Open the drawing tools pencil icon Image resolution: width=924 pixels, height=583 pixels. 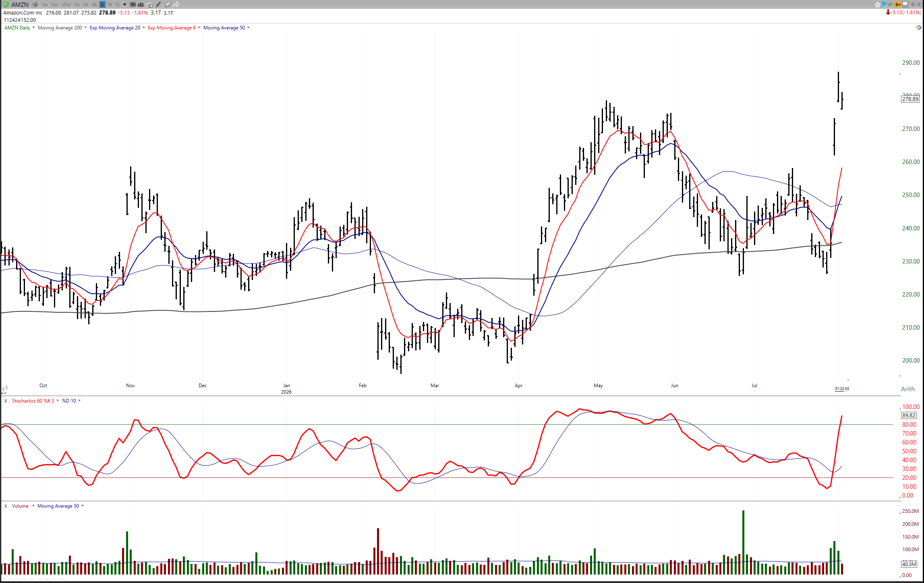[158, 4]
